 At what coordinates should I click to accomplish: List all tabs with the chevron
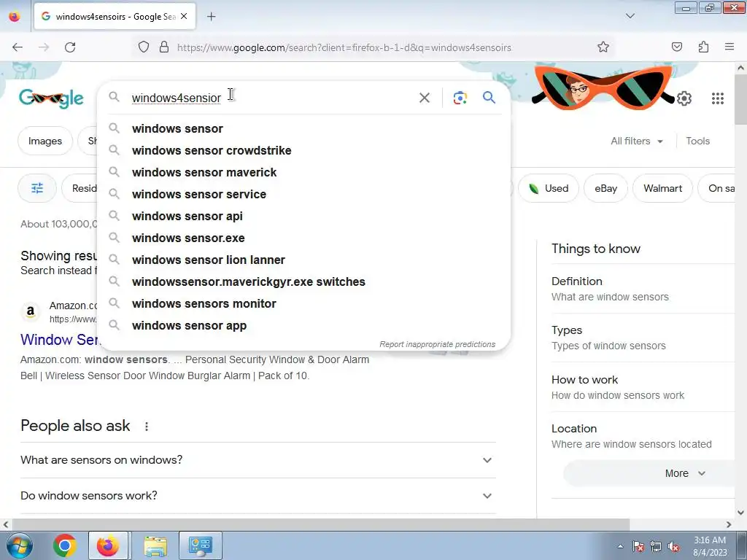tap(630, 16)
